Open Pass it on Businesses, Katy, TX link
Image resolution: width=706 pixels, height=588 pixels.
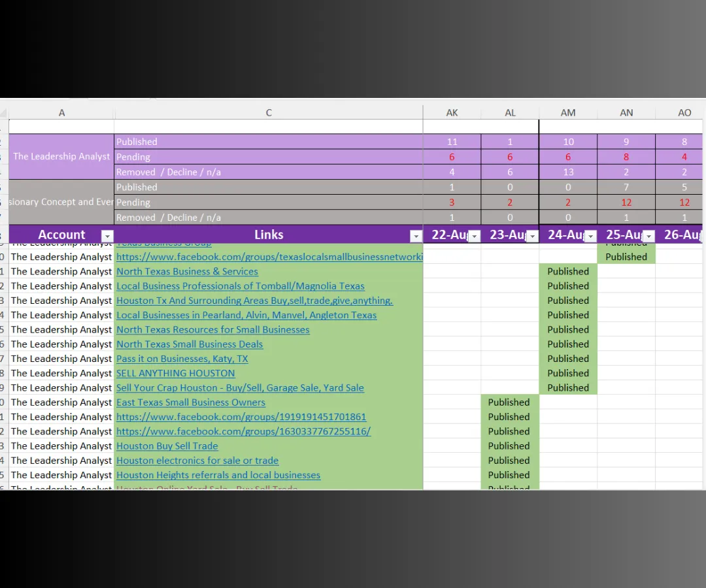182,359
